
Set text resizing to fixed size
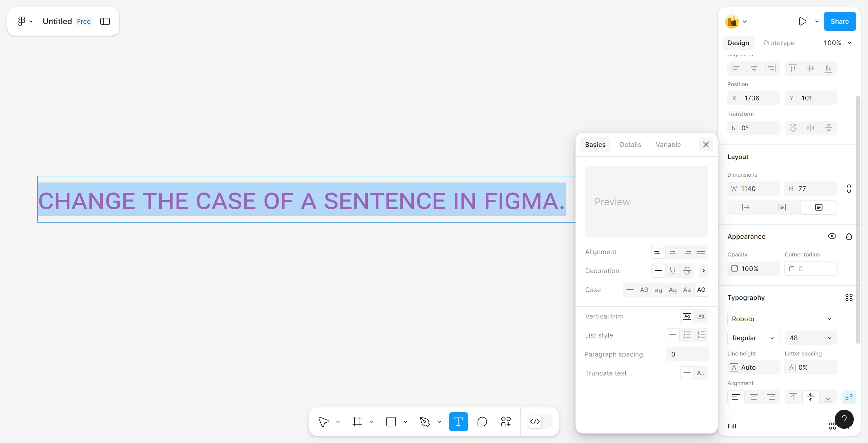(x=819, y=207)
